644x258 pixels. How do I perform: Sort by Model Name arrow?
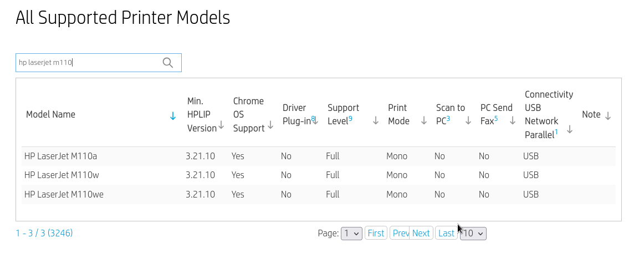coord(172,115)
